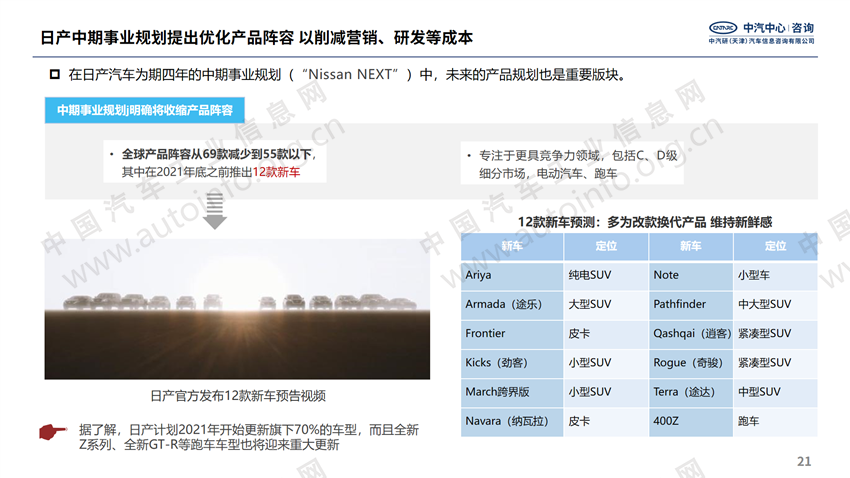Click the note 据了解，日产计划2021年开始更新
The height and width of the screenshot is (478, 850).
(249, 437)
